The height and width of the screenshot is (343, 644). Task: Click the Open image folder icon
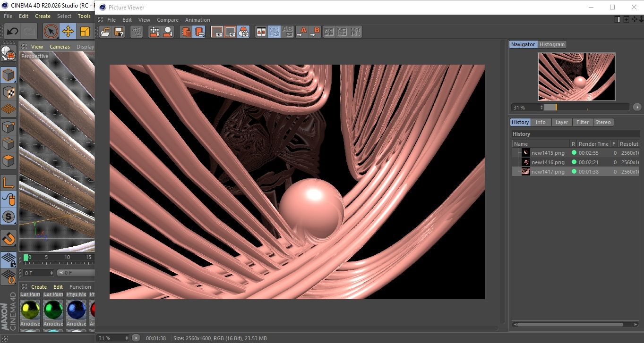point(105,32)
